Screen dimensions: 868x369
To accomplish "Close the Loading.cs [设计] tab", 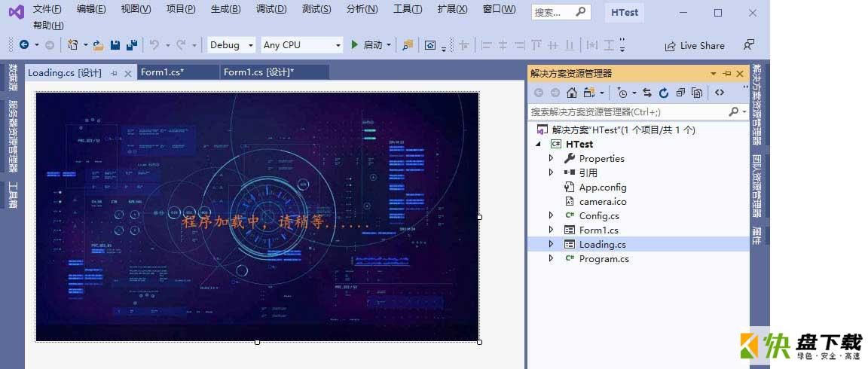I will 128,73.
